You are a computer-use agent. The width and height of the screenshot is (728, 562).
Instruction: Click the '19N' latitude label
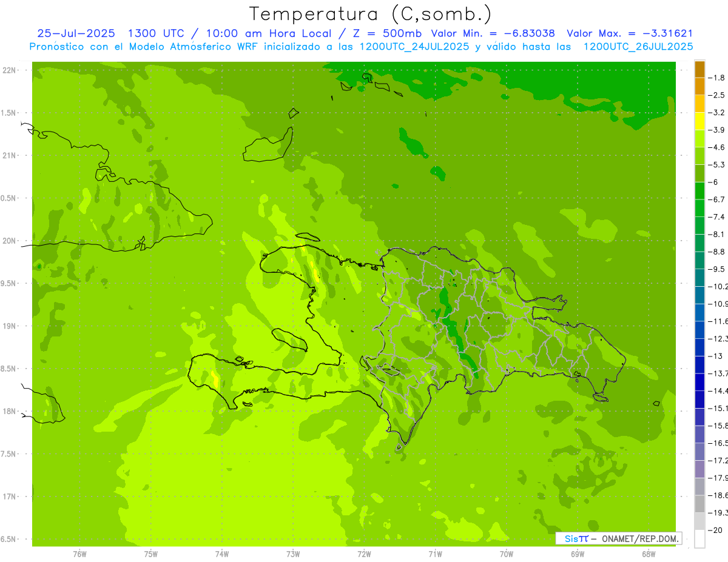8,326
